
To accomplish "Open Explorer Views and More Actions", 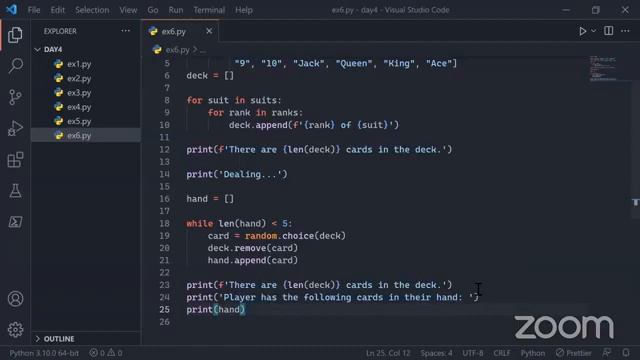I will pos(125,31).
